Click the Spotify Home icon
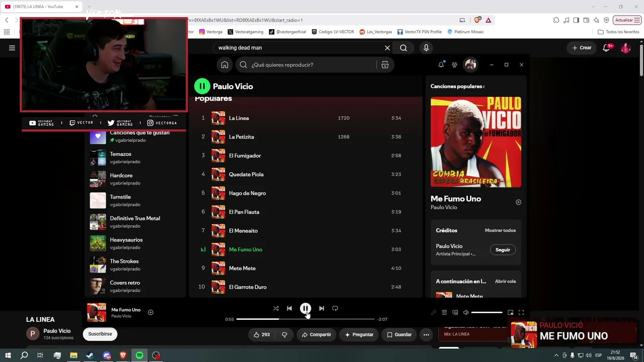The image size is (644, 362). tap(225, 65)
